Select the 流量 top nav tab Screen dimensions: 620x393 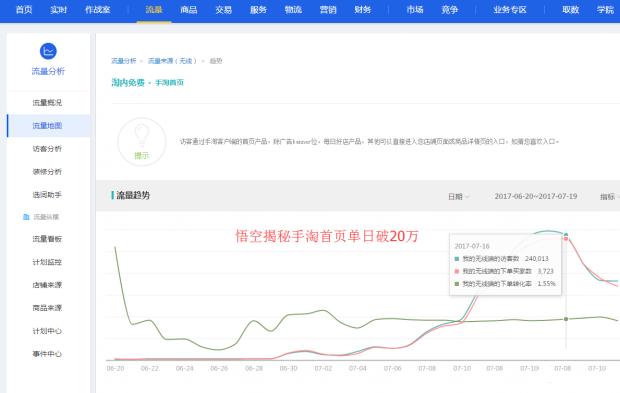point(154,10)
